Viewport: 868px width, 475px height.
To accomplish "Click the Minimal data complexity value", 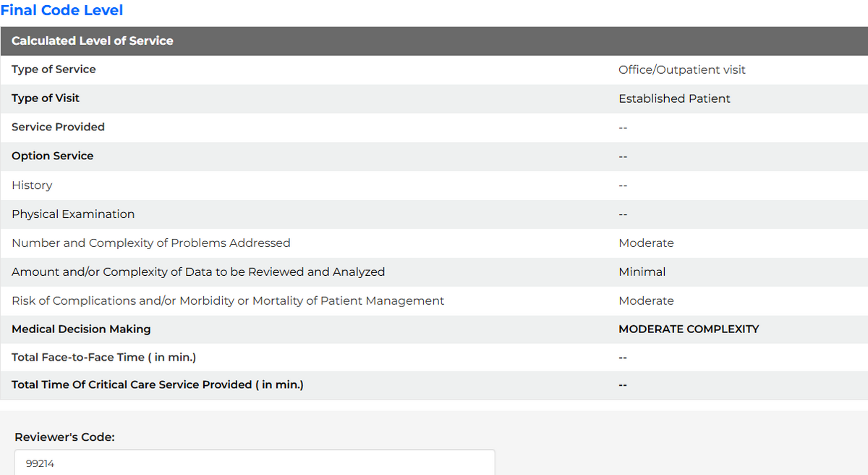I will 642,272.
